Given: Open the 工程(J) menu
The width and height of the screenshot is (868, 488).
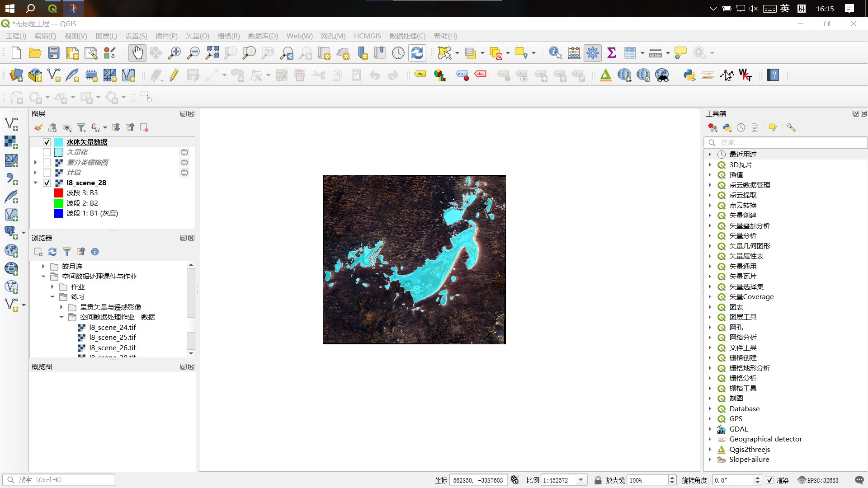Looking at the screenshot, I should pos(16,36).
